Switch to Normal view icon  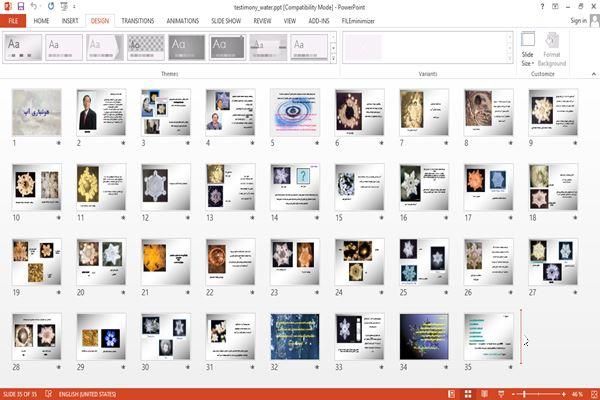pyautogui.click(x=452, y=394)
